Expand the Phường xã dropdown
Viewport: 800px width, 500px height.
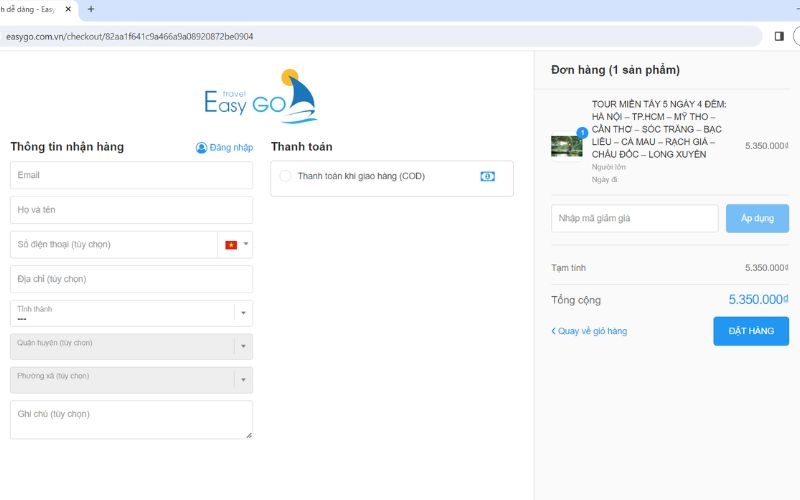coord(241,380)
